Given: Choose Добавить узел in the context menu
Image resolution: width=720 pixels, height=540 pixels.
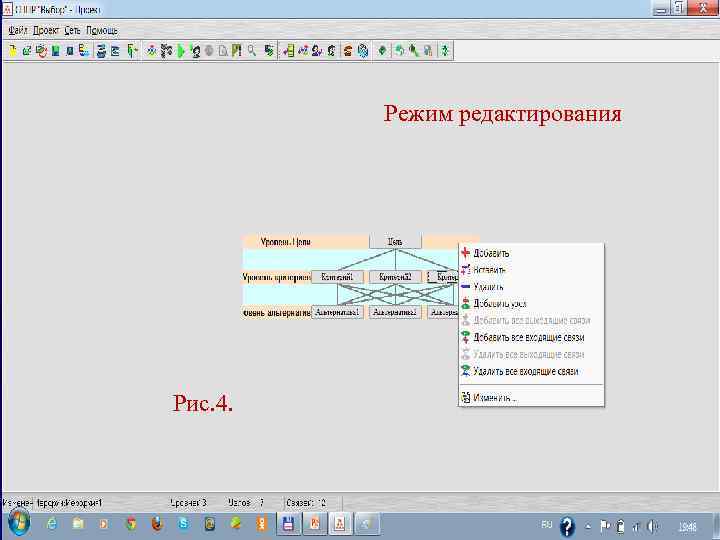Looking at the screenshot, I should [x=531, y=304].
